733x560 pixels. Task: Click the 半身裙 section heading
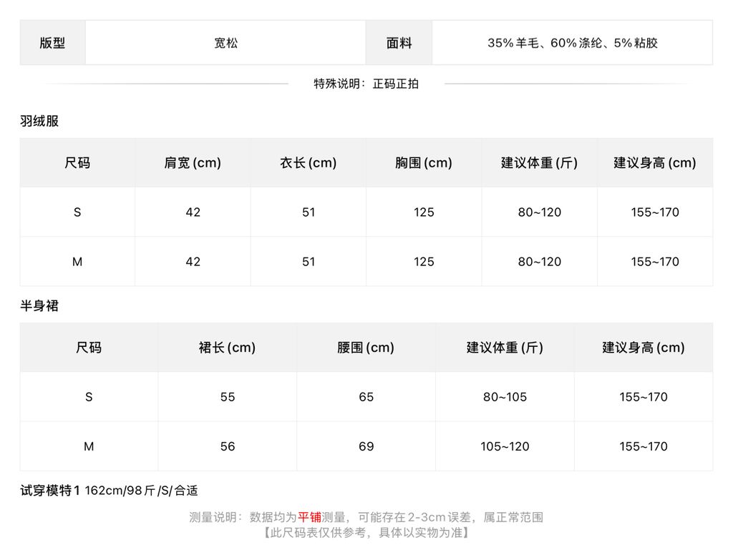[39, 305]
